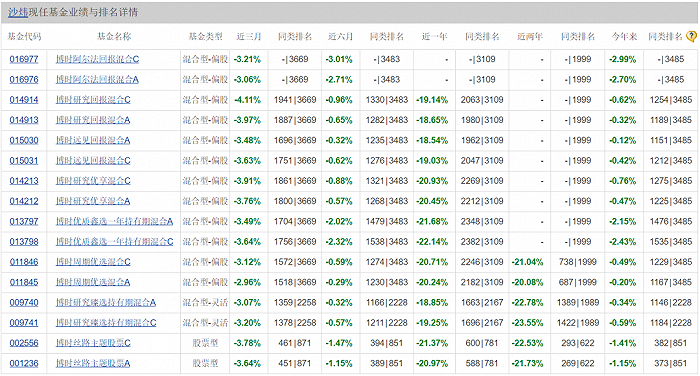Screen dimensions: 700x376
Task: Open fund code 014212 link
Action: [24, 201]
